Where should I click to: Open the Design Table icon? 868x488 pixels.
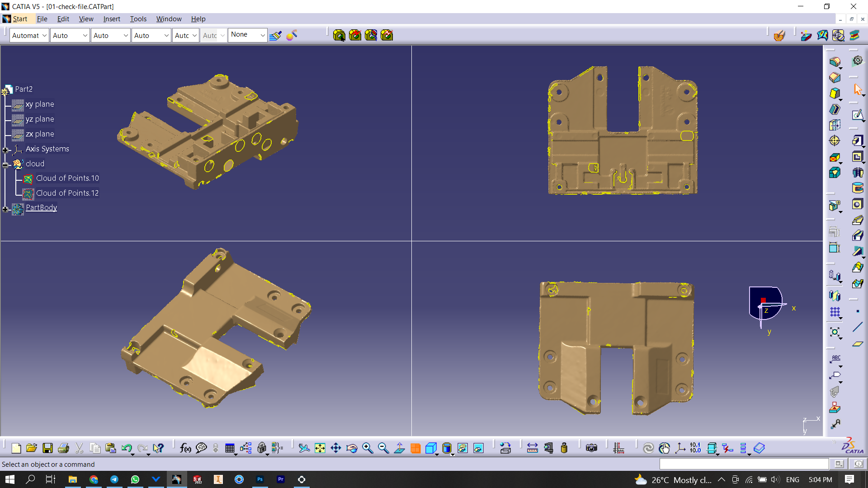[230, 448]
